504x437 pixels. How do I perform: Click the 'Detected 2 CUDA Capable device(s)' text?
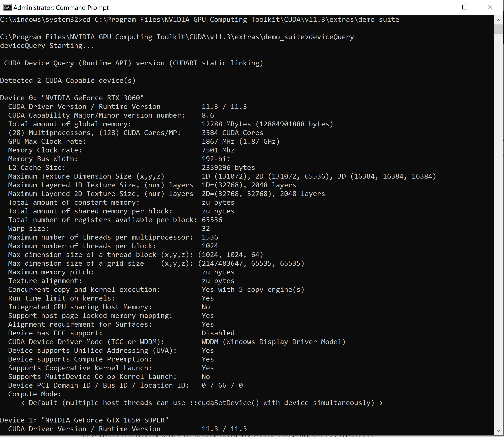pos(68,81)
